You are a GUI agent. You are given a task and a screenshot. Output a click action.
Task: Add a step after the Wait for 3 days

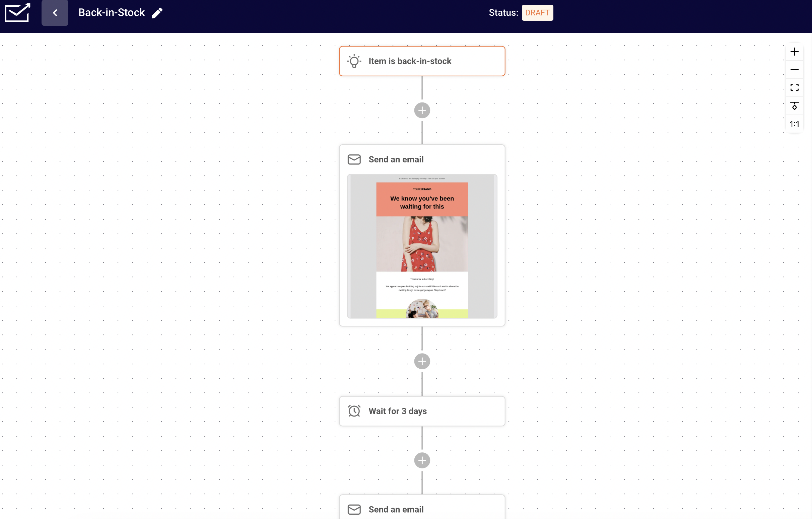(x=422, y=460)
